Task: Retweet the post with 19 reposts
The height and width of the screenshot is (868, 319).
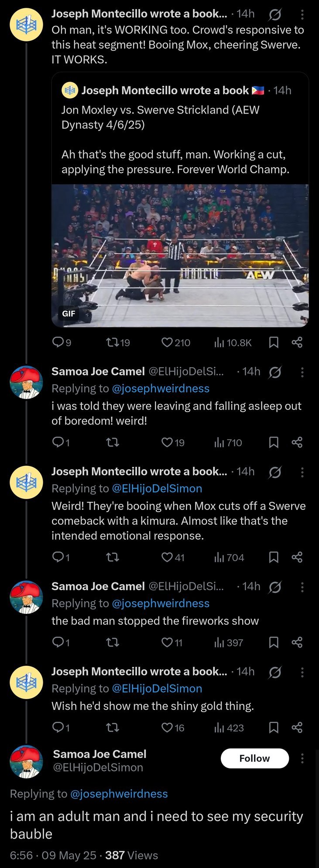Action: [x=113, y=342]
